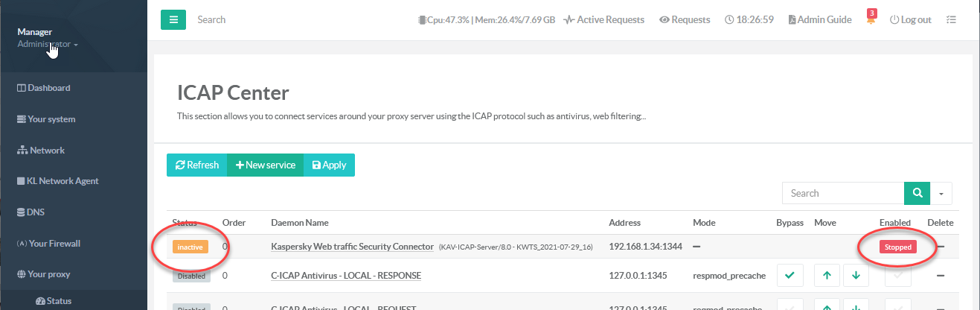Open the tasks list icon beside Log out
The width and height of the screenshot is (980, 310).
pyautogui.click(x=951, y=20)
